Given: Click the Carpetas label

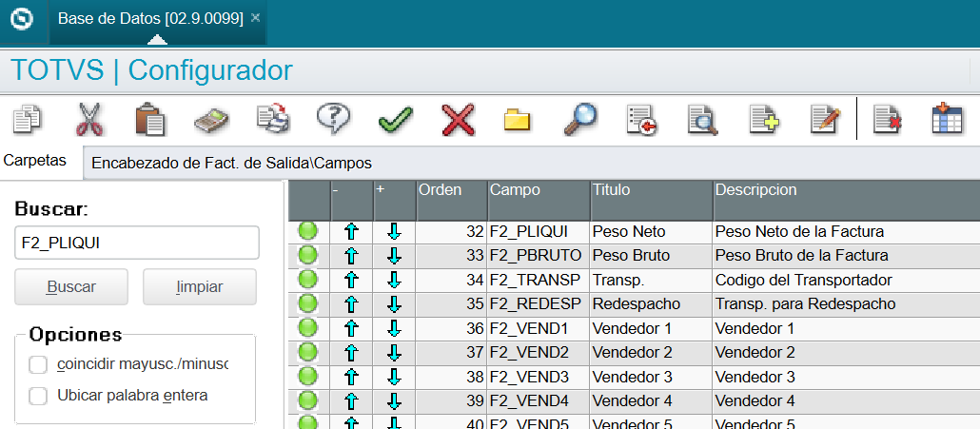Looking at the screenshot, I should 35,160.
